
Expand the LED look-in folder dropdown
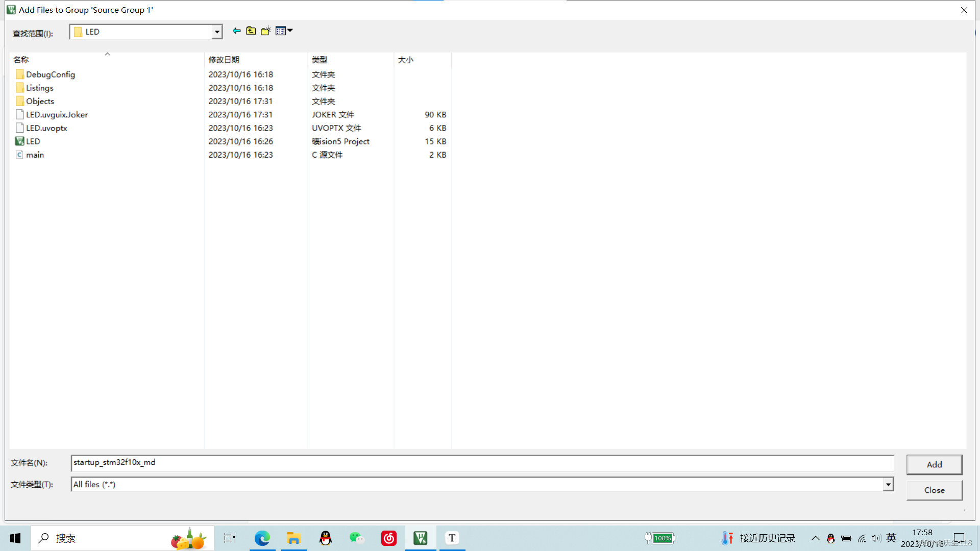pos(217,32)
